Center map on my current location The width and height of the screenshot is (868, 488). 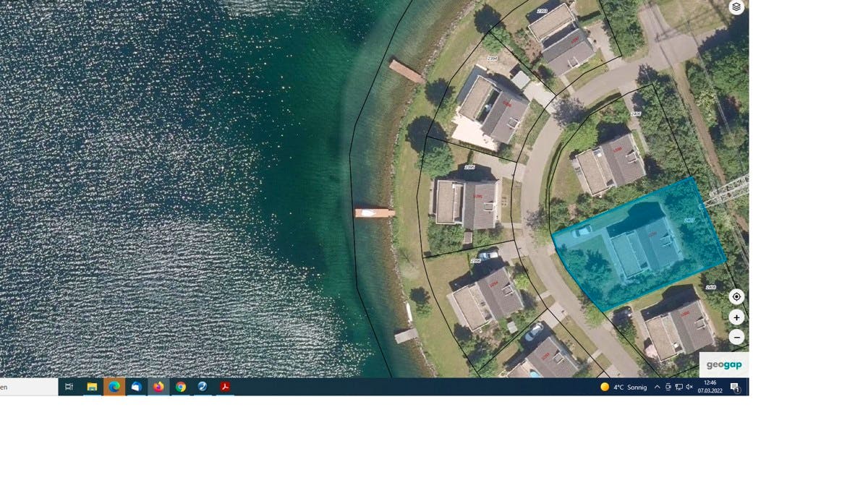[x=736, y=296]
